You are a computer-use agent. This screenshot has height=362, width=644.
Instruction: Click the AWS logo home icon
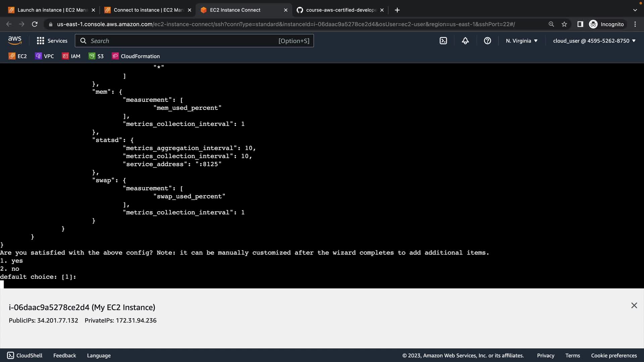(x=15, y=41)
